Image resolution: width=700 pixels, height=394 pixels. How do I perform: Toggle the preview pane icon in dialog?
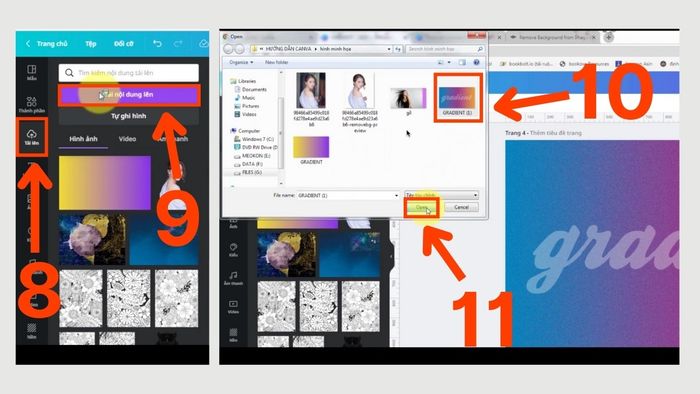click(x=462, y=62)
